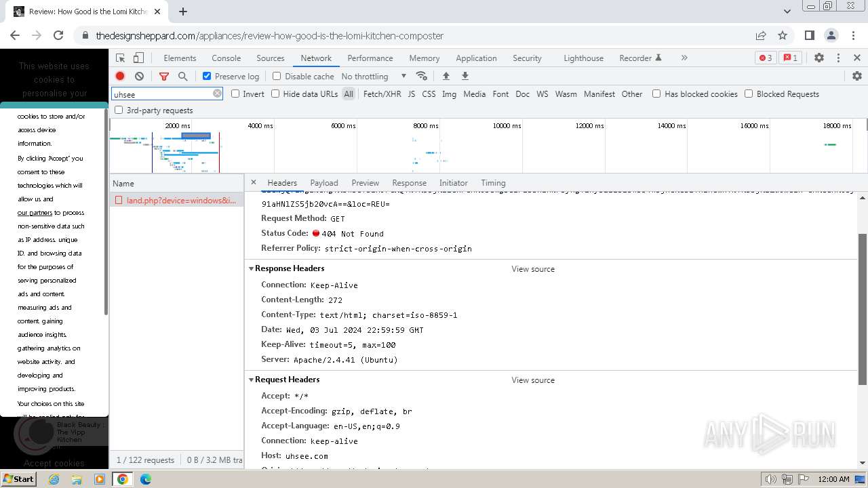
Task: Open our partners link in cookie notice
Action: coord(35,213)
